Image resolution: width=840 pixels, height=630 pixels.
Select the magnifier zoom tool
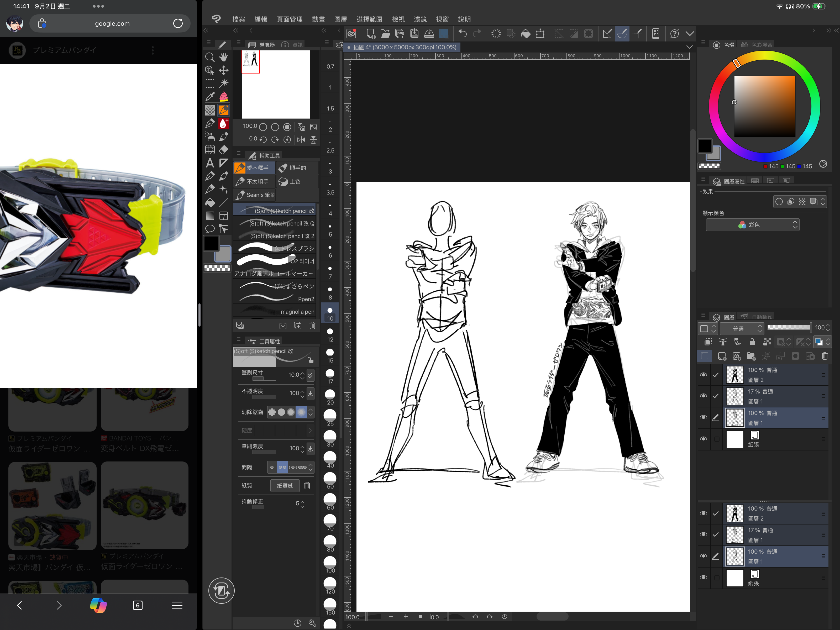click(210, 57)
